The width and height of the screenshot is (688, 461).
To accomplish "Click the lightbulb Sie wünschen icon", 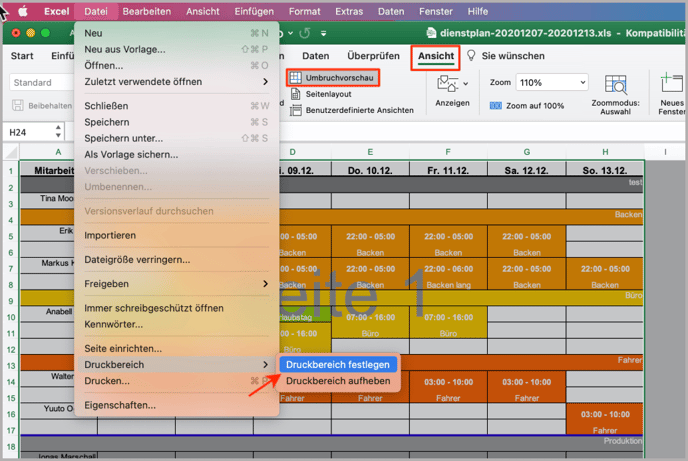I will (x=471, y=56).
